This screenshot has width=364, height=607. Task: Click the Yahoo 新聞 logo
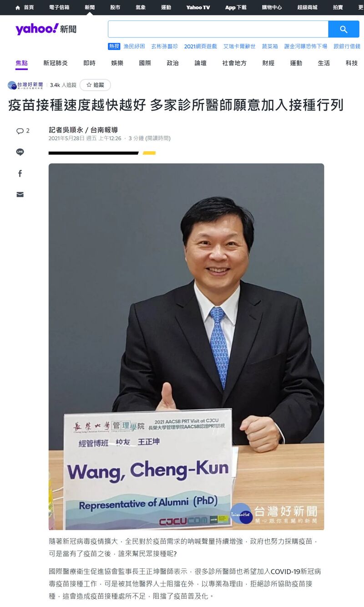(46, 29)
